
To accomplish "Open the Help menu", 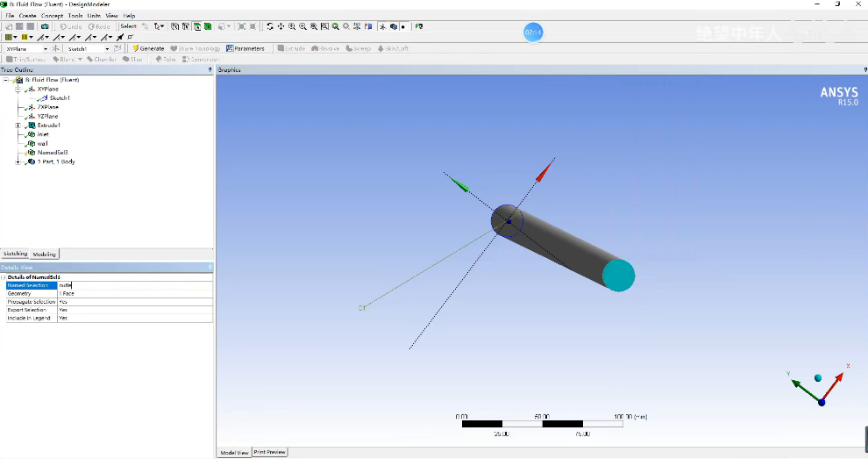I will 129,16.
